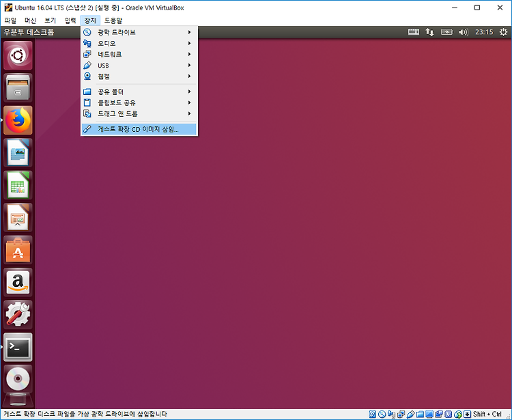Expand the 드래그 앤 드롭 submenu
This screenshot has height=420, width=512.
(139, 113)
